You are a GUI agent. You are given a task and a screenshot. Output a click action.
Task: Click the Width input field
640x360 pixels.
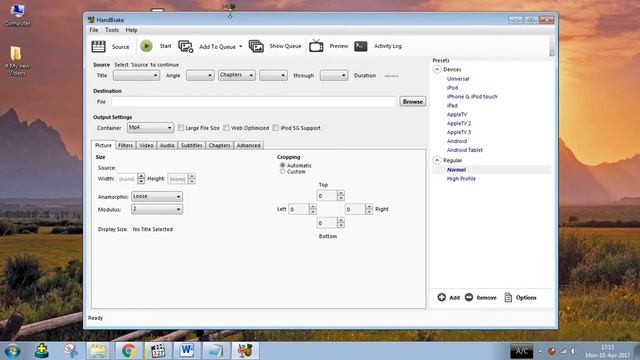127,179
